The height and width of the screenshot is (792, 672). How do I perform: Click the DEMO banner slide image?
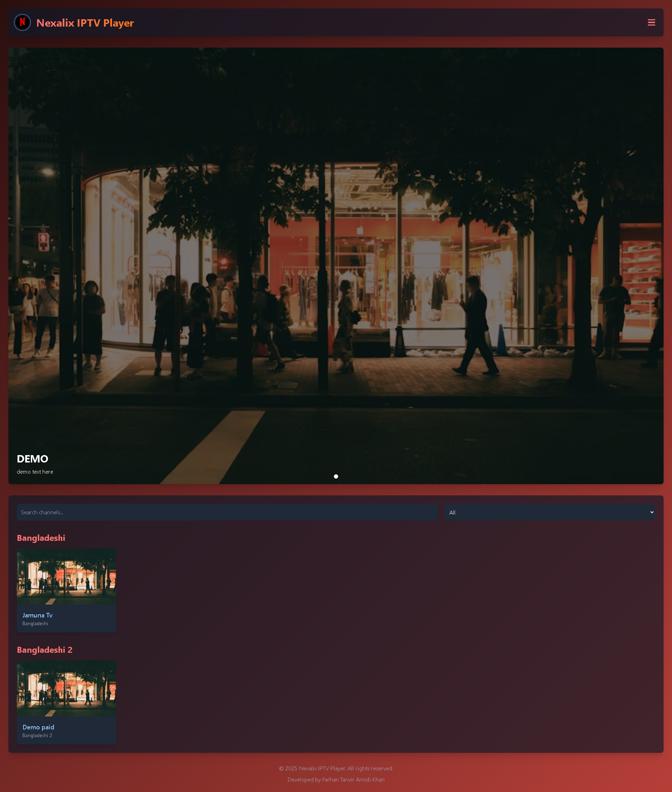pyautogui.click(x=336, y=248)
